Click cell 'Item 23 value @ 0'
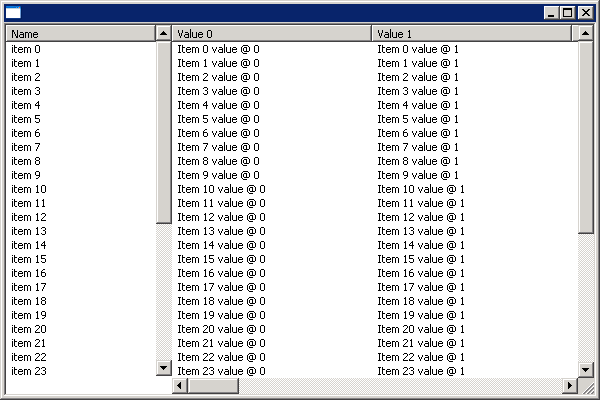600x400 pixels. click(x=222, y=371)
